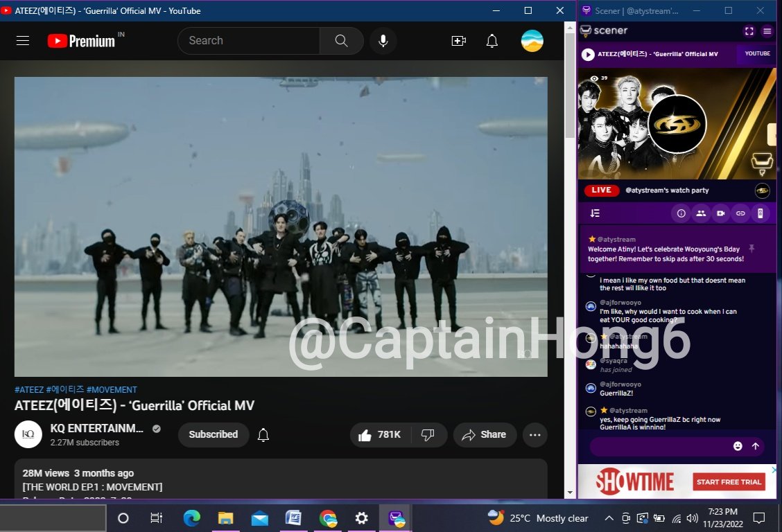Click the Guerrilla MV video player
The height and width of the screenshot is (532, 782).
point(281,227)
